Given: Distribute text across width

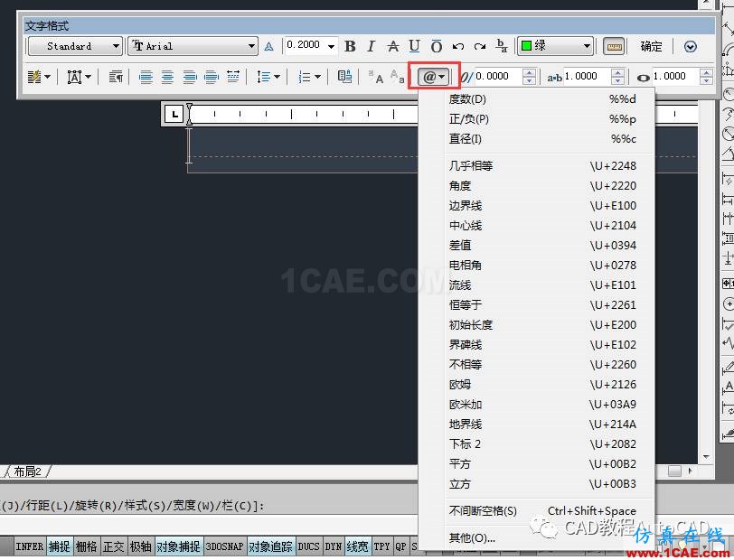Looking at the screenshot, I should [232, 76].
